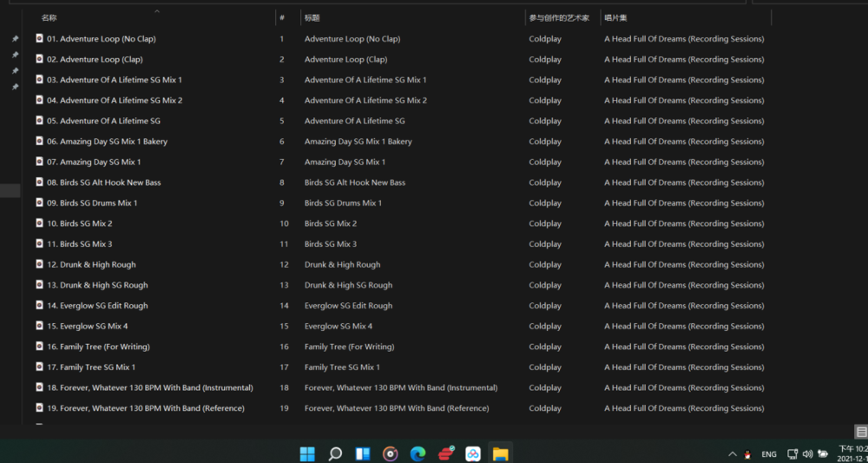Select file 13. Drunk & High SG Rough

(x=97, y=285)
